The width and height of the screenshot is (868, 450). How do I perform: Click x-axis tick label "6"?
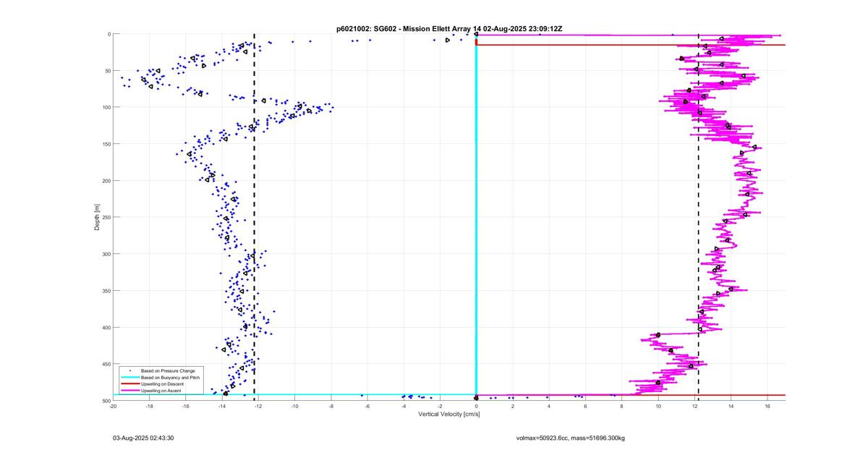(586, 406)
